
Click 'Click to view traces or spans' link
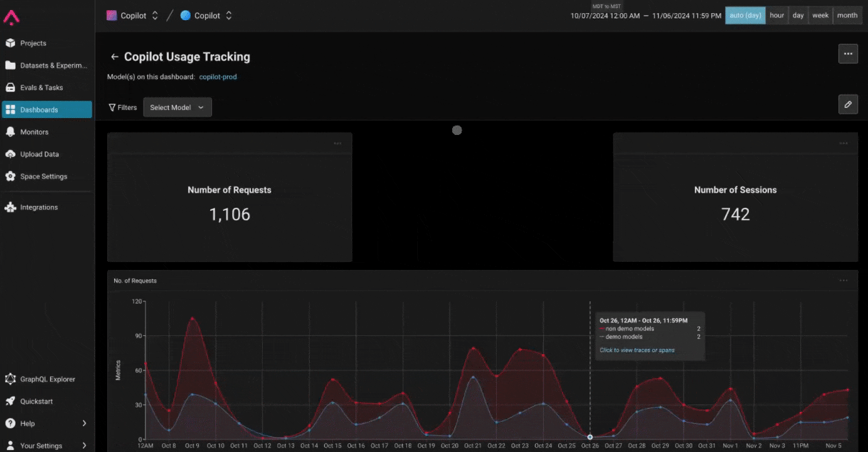pos(637,350)
